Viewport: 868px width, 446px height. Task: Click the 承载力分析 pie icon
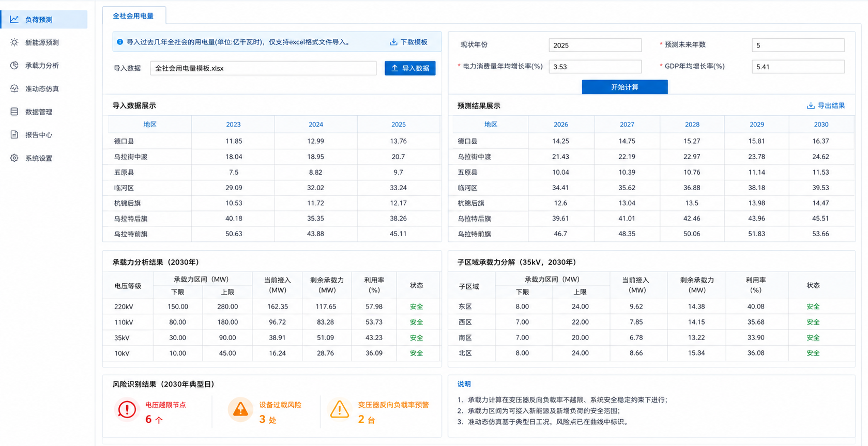[x=14, y=65]
